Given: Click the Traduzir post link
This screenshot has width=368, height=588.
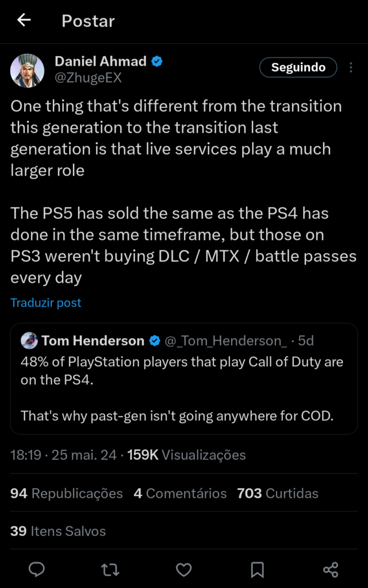Looking at the screenshot, I should point(46,303).
